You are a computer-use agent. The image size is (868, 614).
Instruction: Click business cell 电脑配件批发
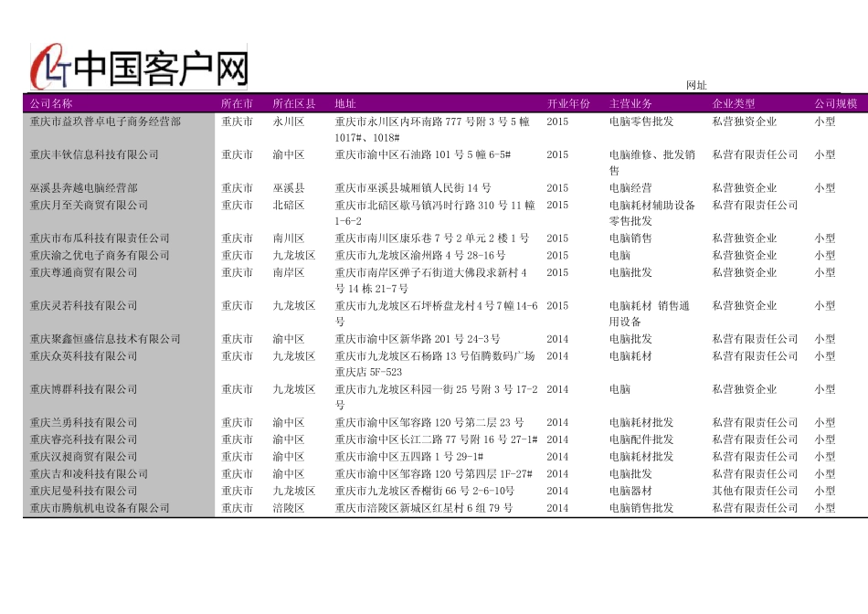click(x=641, y=439)
